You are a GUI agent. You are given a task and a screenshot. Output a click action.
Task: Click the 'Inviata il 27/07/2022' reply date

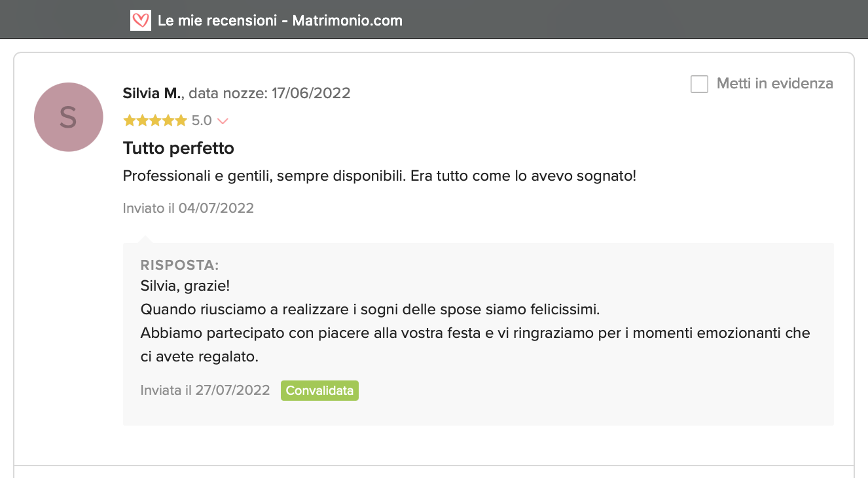click(x=205, y=391)
